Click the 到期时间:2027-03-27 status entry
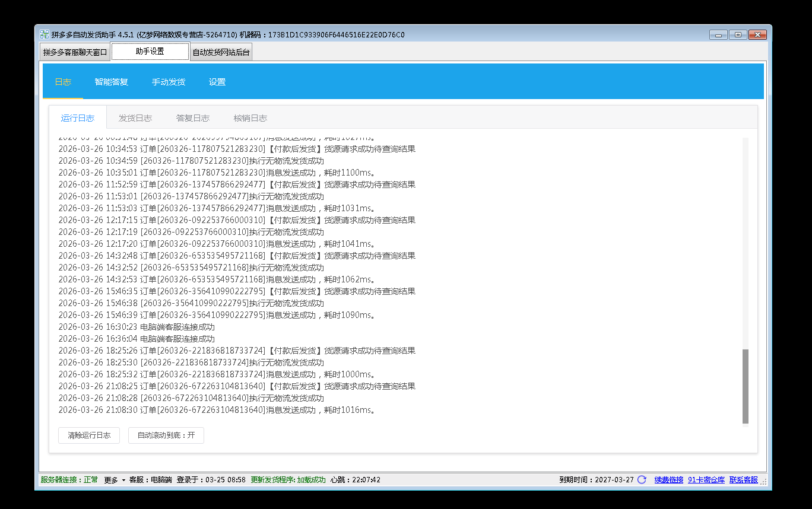The height and width of the screenshot is (509, 812). (x=597, y=479)
